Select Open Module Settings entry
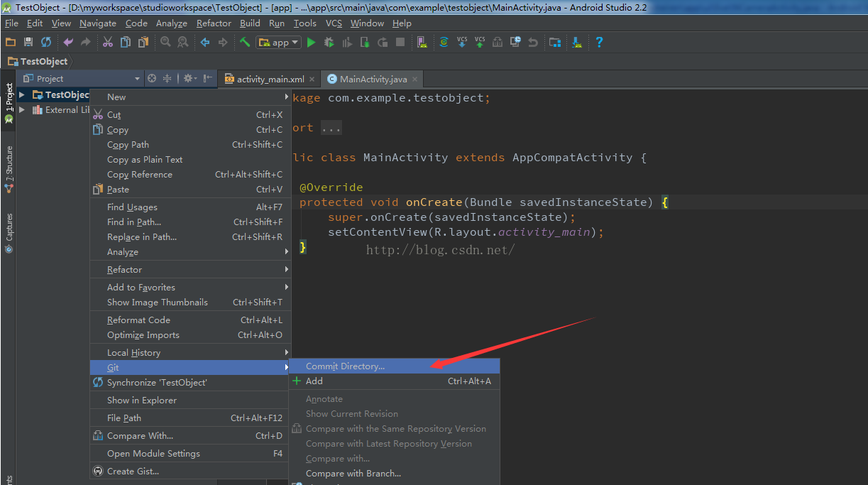The height and width of the screenshot is (485, 868). [189, 454]
